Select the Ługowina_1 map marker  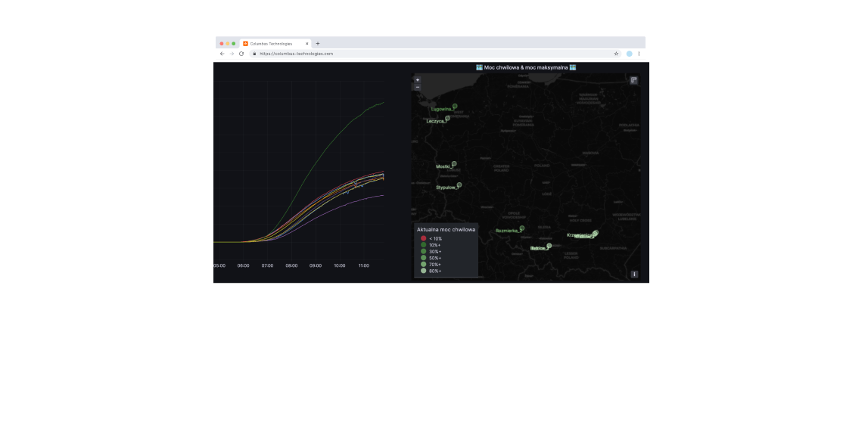tap(455, 106)
